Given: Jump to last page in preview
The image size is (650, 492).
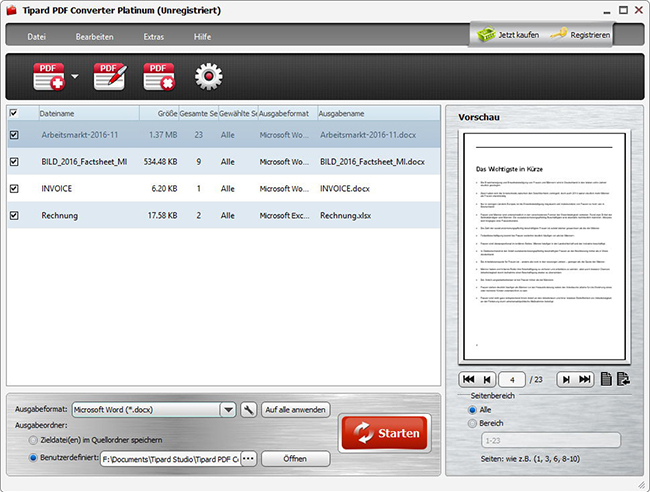Looking at the screenshot, I should (x=589, y=379).
